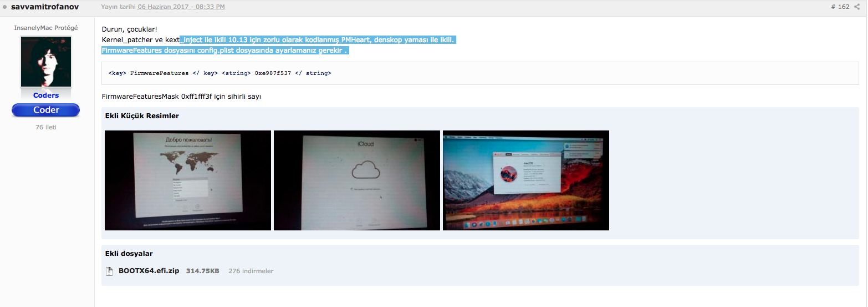Open the macOS High Sierra desktop thumbnail
This screenshot has height=307, width=868.
(x=525, y=180)
